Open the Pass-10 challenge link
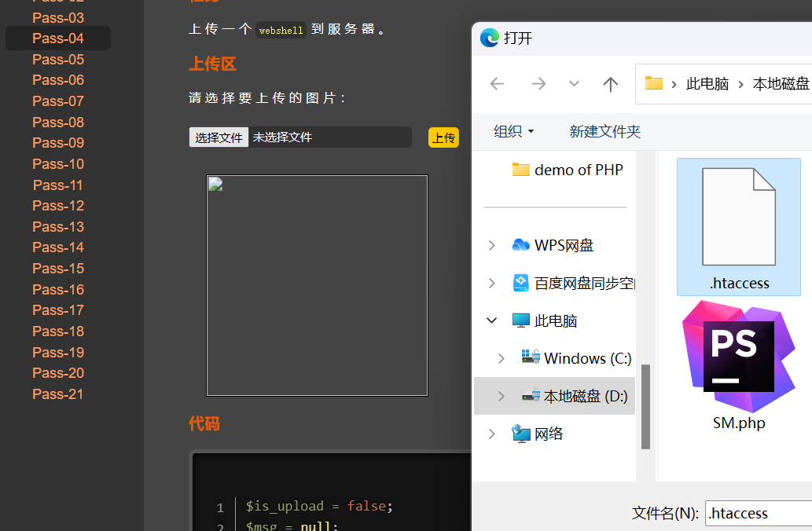The width and height of the screenshot is (812, 531). (x=57, y=163)
